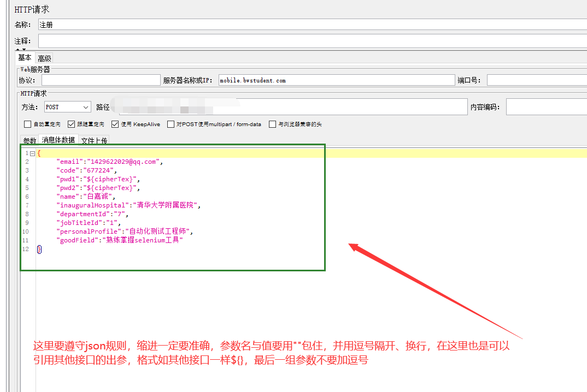This screenshot has width=587, height=392.
Task: Open the 参数 tab
Action: pos(29,140)
